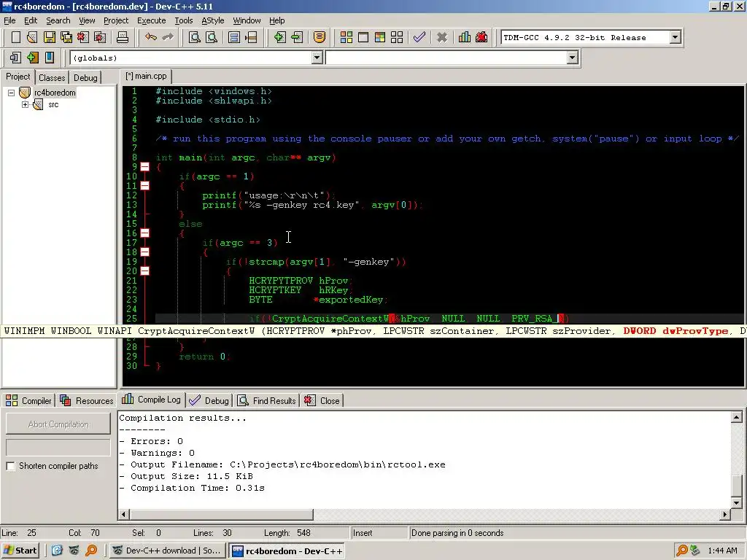Viewport: 747px width, 560px height.
Task: Expand the src folder in project tree
Action: pyautogui.click(x=25, y=105)
